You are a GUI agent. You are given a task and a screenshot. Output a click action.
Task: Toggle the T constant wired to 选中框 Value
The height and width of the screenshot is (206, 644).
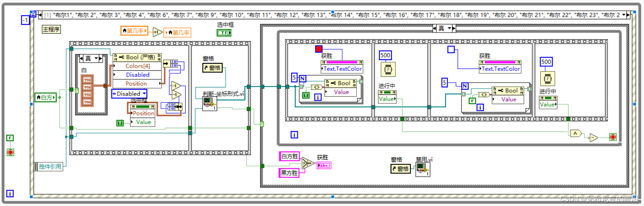(120, 123)
